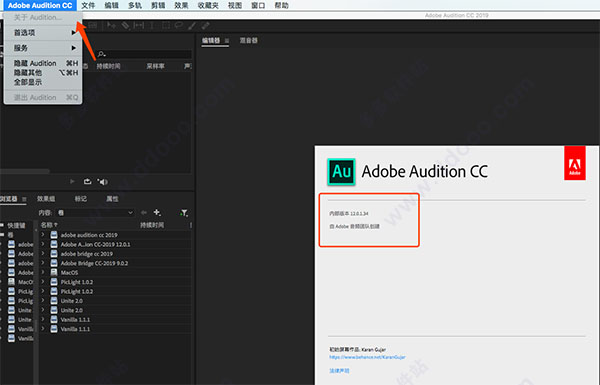
Task: Select the Marquee Selection tool
Action: tap(166, 26)
